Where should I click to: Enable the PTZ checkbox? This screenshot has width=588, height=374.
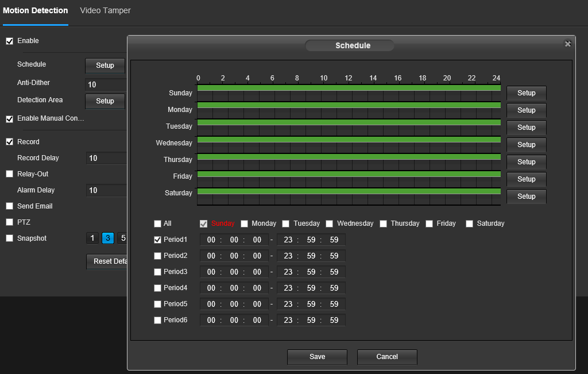click(x=9, y=222)
